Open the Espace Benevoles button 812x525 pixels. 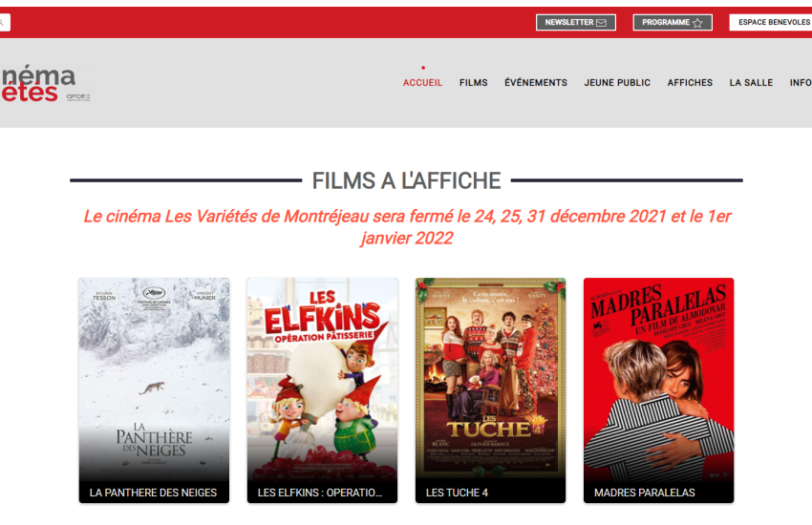[771, 22]
